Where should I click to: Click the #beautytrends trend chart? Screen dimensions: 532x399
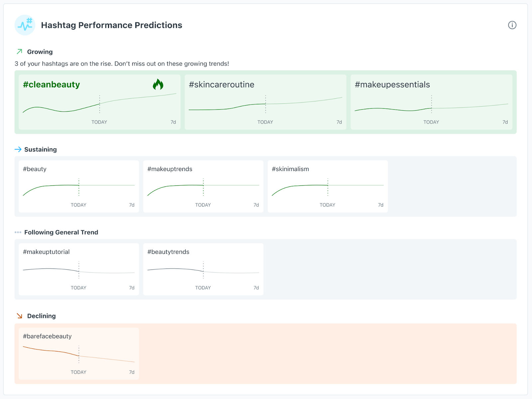pos(203,270)
